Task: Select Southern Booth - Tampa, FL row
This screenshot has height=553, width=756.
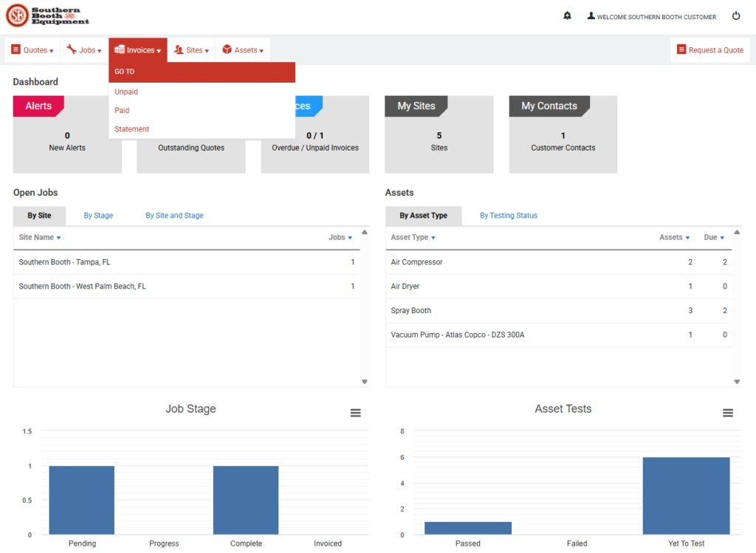Action: [187, 262]
